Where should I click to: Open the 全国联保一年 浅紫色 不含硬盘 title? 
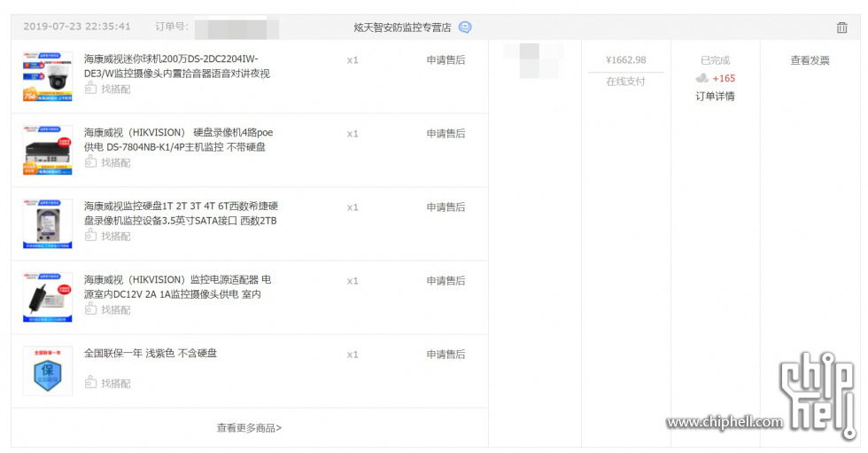[150, 354]
